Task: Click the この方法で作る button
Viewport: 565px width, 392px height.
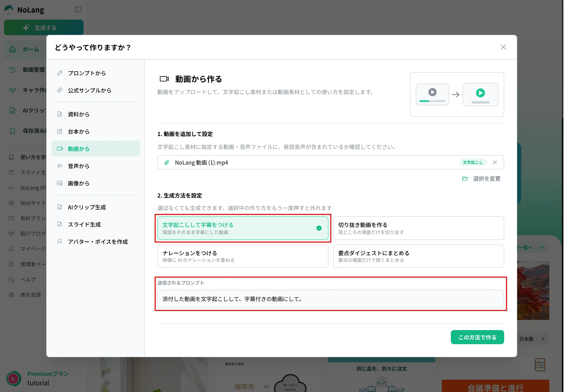Action: coord(477,337)
